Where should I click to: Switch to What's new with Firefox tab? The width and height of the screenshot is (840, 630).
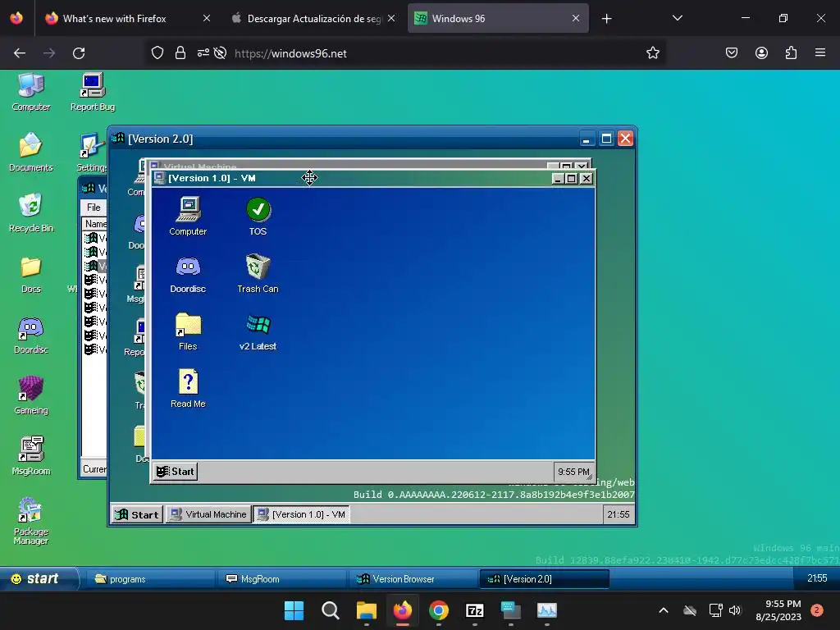(129, 18)
